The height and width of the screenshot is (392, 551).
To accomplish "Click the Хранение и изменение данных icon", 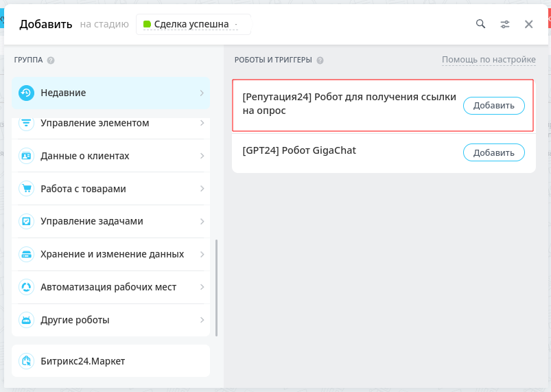I will click(26, 254).
